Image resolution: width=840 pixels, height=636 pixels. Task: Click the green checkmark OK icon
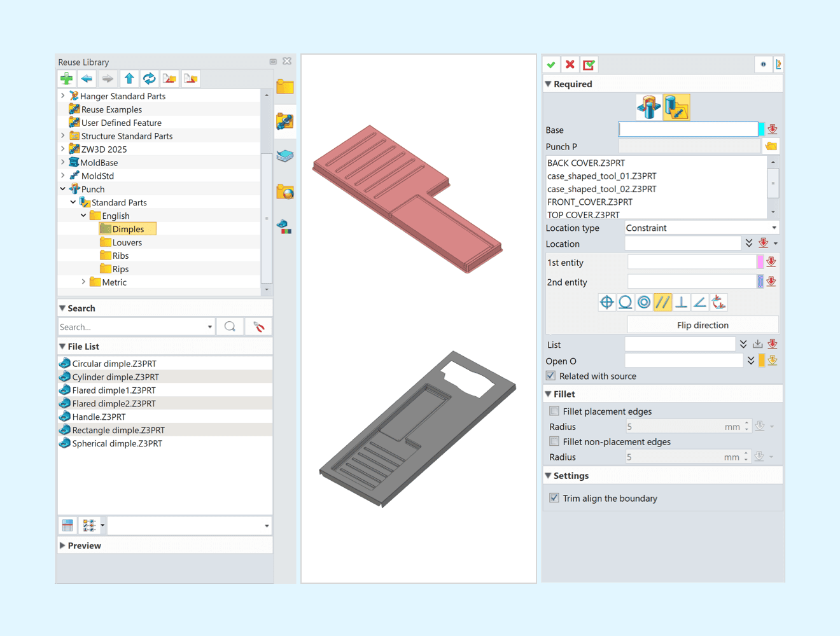tap(551, 65)
